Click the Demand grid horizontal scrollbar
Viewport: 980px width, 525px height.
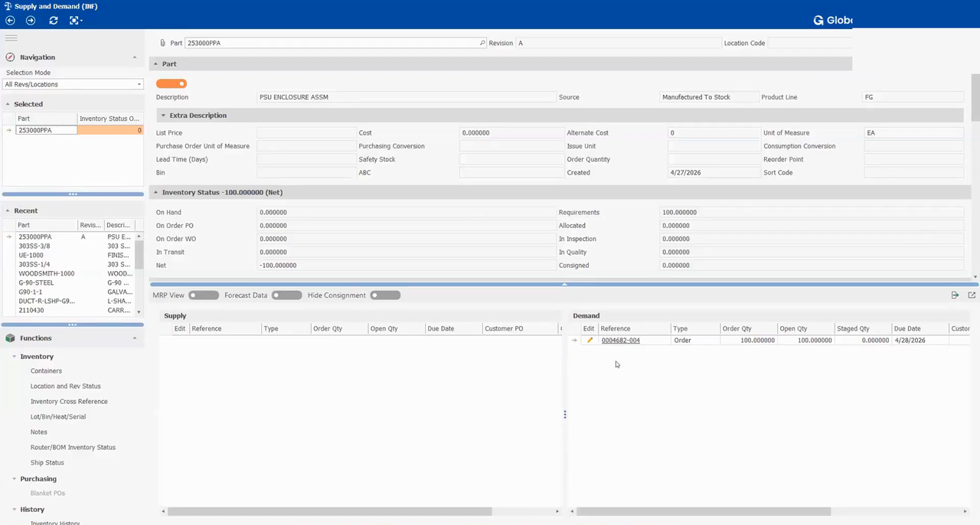click(x=704, y=511)
